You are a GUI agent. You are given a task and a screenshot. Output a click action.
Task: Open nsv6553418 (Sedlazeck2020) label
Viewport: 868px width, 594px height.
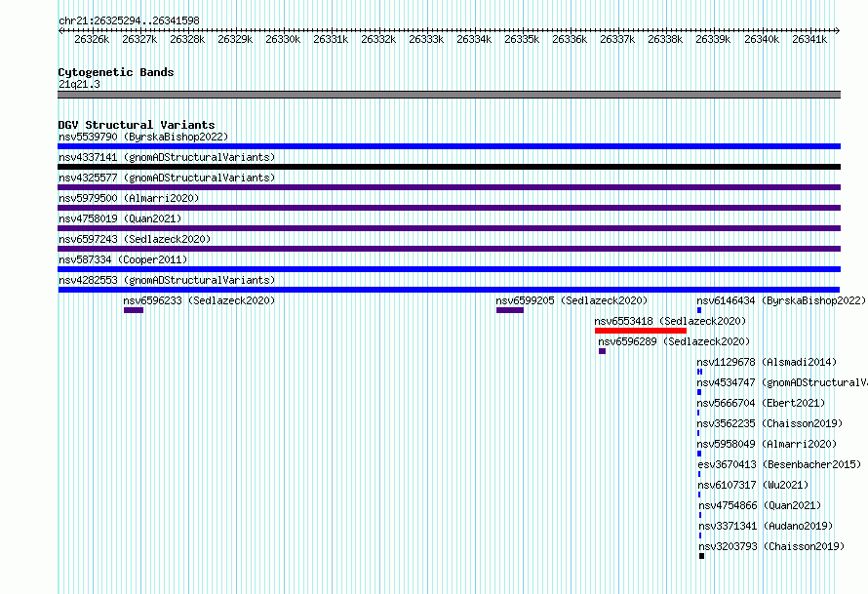point(670,321)
